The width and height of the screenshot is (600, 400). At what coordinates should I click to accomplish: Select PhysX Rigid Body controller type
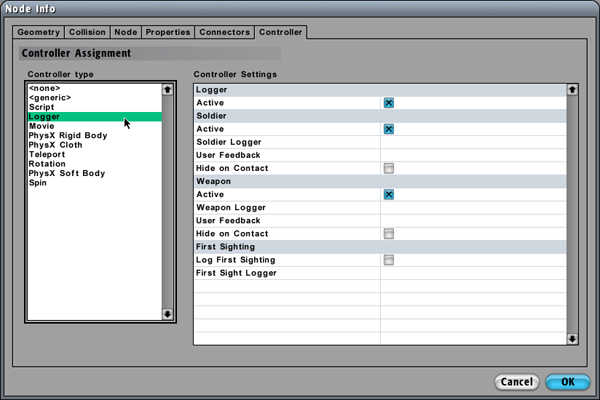[70, 136]
